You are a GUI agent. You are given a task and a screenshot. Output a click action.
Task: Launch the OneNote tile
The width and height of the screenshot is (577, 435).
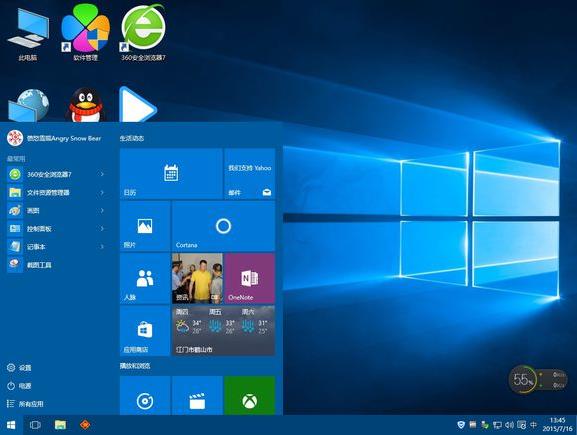(249, 278)
